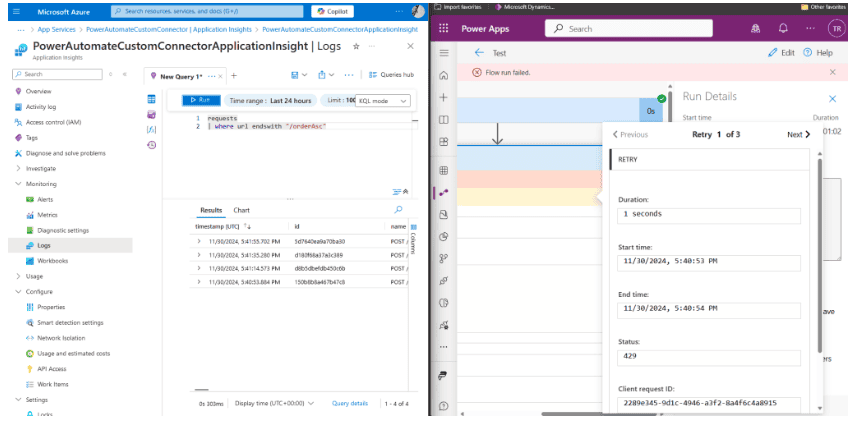Dismiss the Flow run failed banner

point(833,72)
